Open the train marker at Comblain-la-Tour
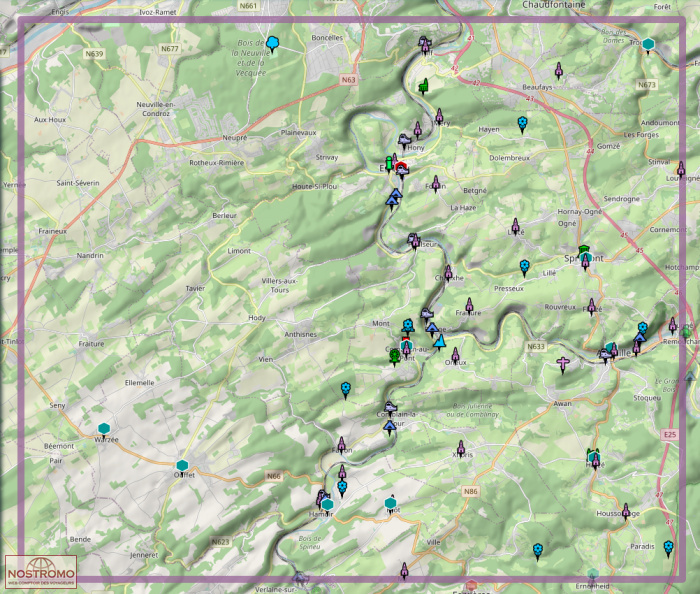This screenshot has height=594, width=700. 391,408
